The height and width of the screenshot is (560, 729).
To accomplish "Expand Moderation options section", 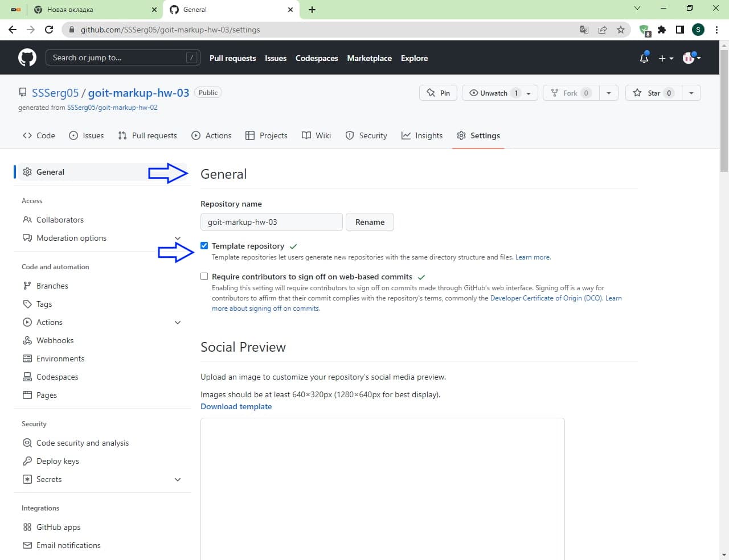I will point(178,238).
